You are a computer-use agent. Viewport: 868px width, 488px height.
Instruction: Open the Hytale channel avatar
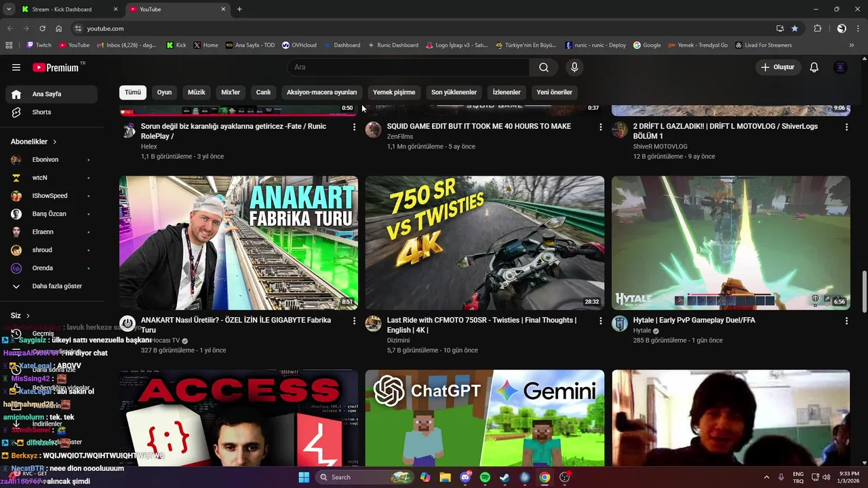click(620, 323)
